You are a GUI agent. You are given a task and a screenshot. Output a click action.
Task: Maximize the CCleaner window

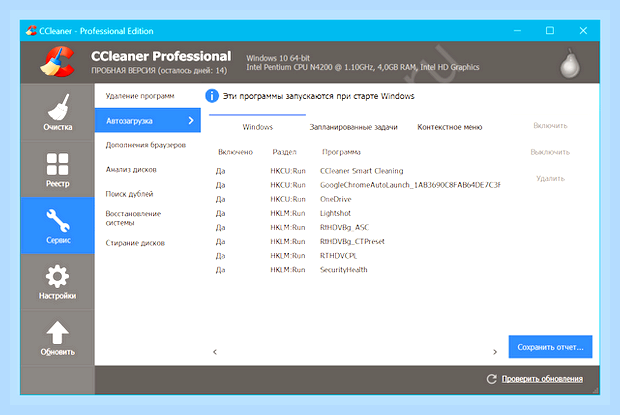coord(550,30)
